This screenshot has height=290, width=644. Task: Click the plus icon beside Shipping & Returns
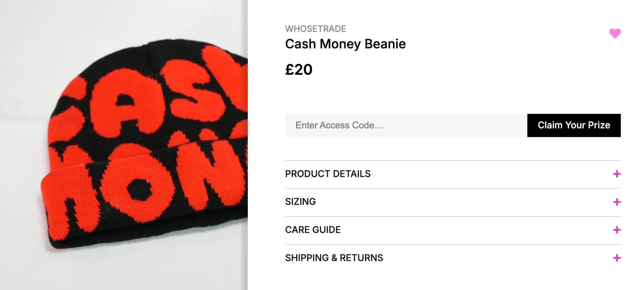tap(617, 258)
